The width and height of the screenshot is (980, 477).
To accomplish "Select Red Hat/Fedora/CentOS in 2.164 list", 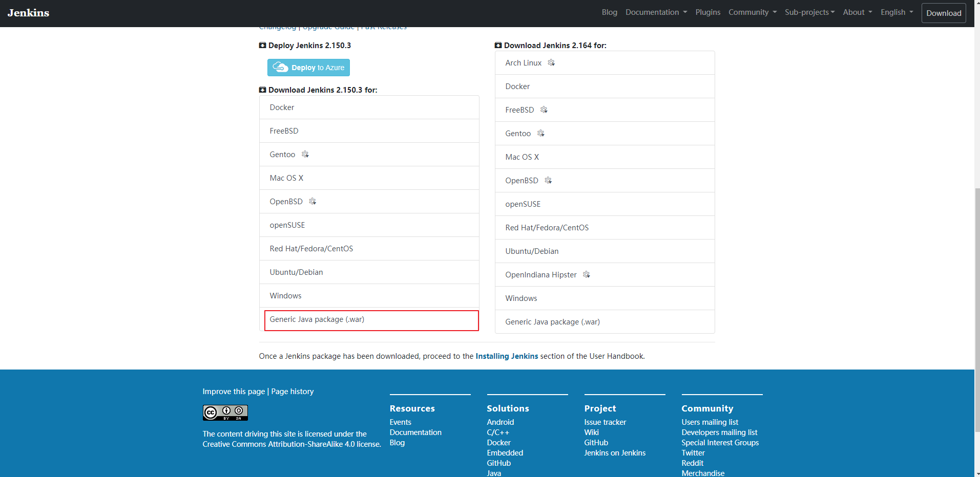I will point(605,228).
